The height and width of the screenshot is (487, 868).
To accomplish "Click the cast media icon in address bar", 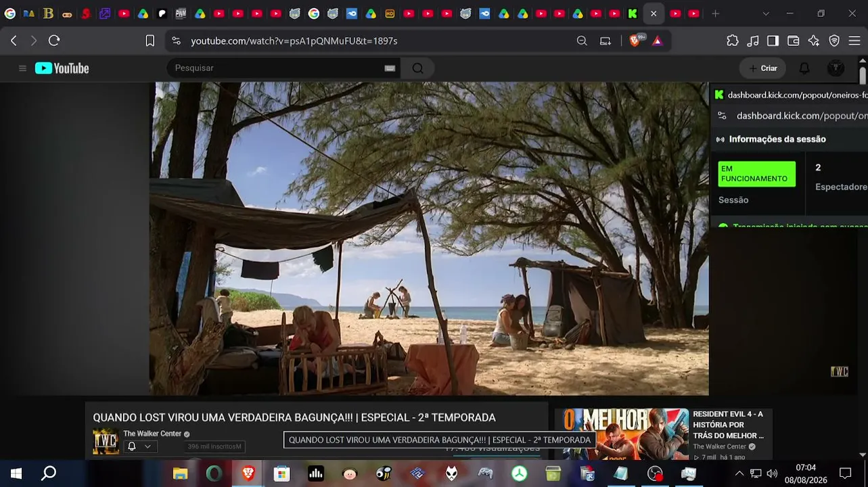I will 606,41.
